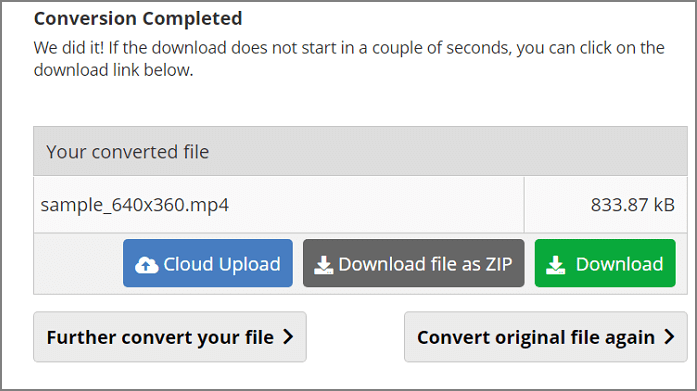Screen dimensions: 697x391
Task: Click the Cloud Upload text label
Action: [x=222, y=264]
